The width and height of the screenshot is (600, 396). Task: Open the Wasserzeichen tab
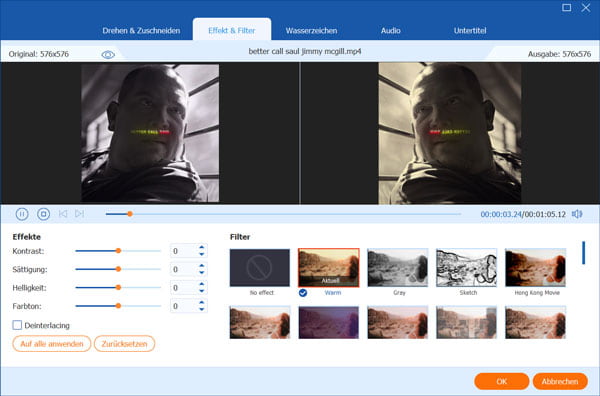311,31
